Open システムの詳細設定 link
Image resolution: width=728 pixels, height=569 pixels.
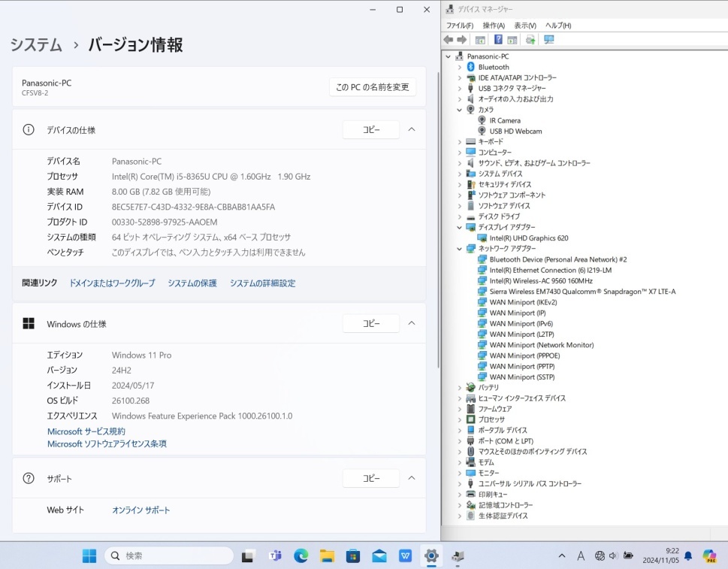point(263,283)
